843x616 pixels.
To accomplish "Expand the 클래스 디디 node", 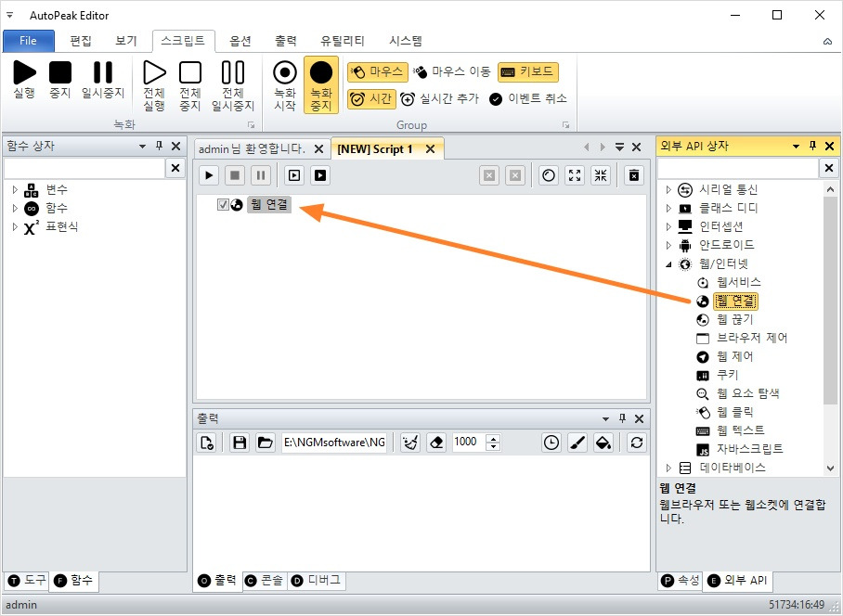I will pos(668,208).
